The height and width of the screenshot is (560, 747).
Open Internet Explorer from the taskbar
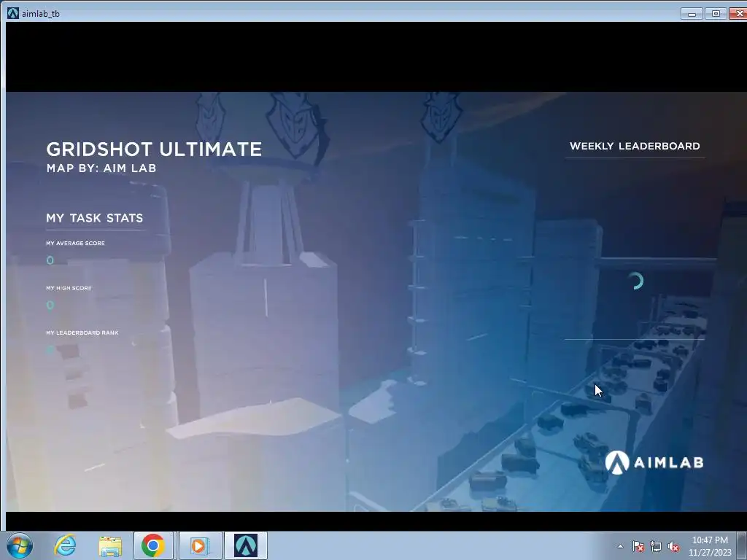[65, 545]
